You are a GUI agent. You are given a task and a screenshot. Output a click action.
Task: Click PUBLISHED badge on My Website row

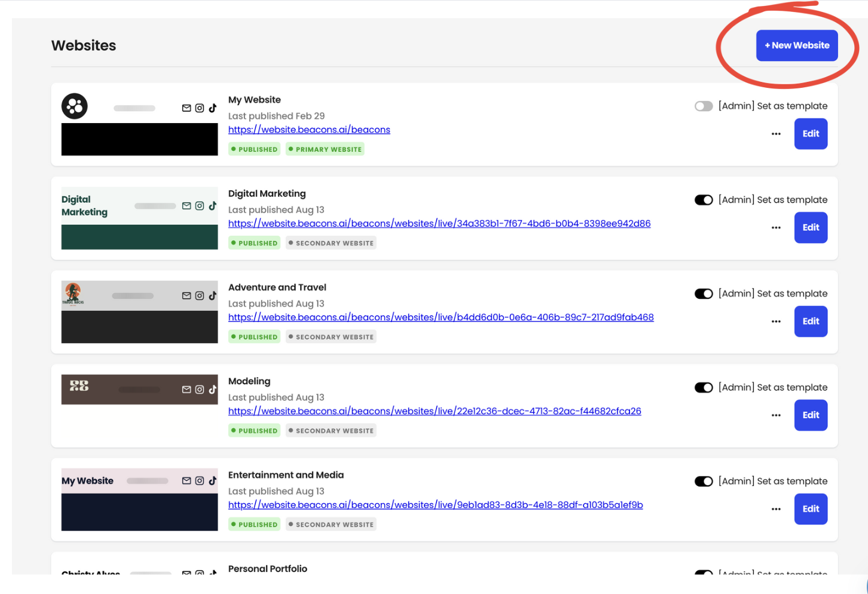click(x=255, y=149)
